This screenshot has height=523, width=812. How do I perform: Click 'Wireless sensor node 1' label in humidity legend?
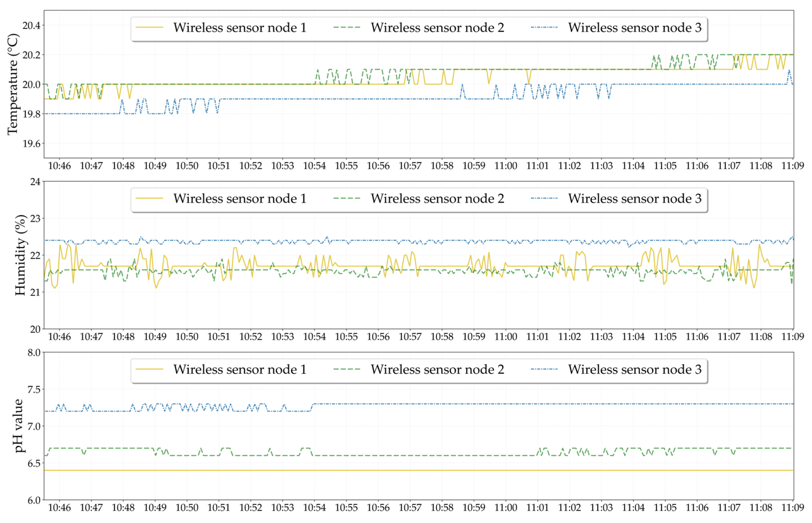coord(240,199)
